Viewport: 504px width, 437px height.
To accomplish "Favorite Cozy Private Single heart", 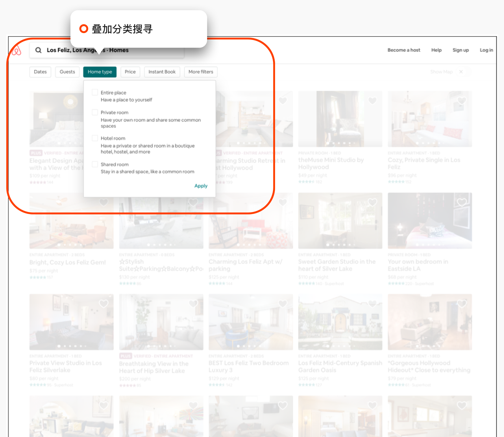I will coord(462,101).
